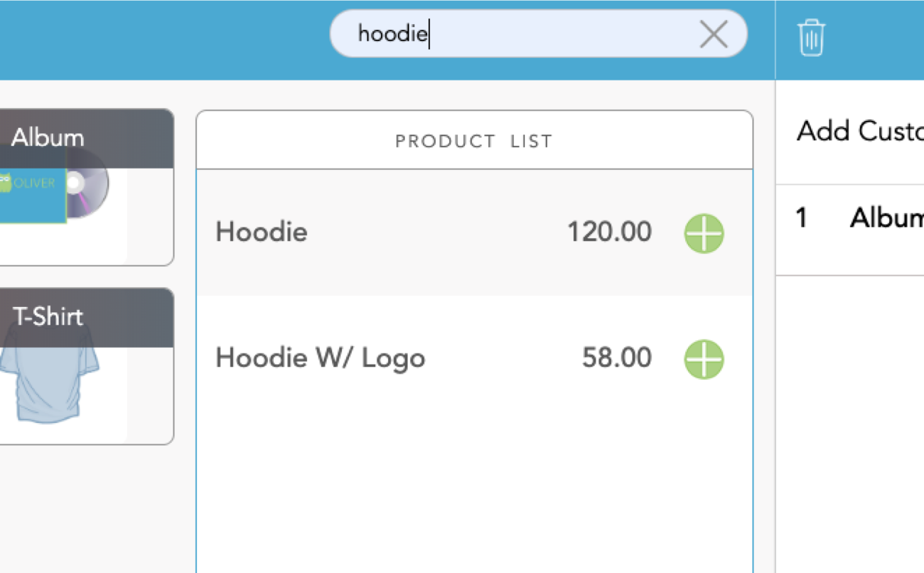Add Hoodie W/ Logo via green plus
The height and width of the screenshot is (573, 924).
704,358
